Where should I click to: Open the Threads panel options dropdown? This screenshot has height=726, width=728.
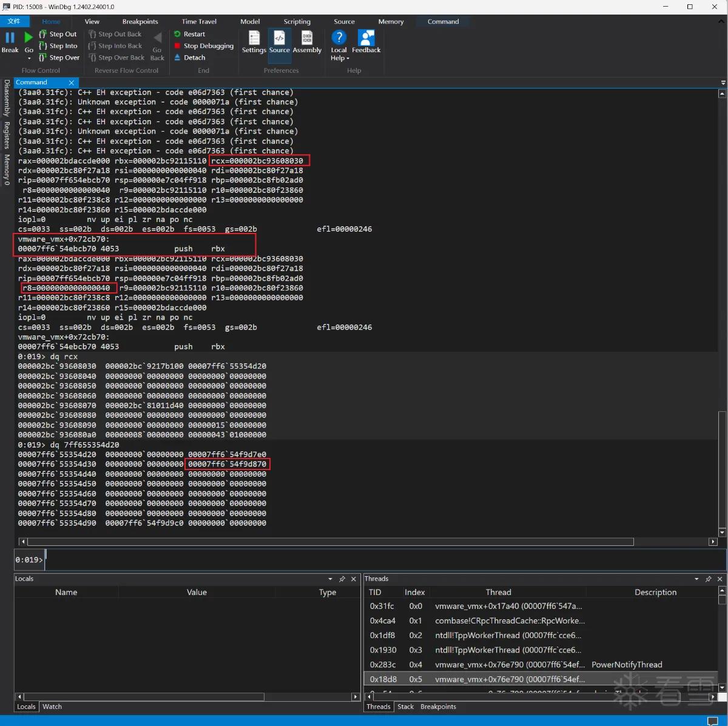tap(696, 579)
